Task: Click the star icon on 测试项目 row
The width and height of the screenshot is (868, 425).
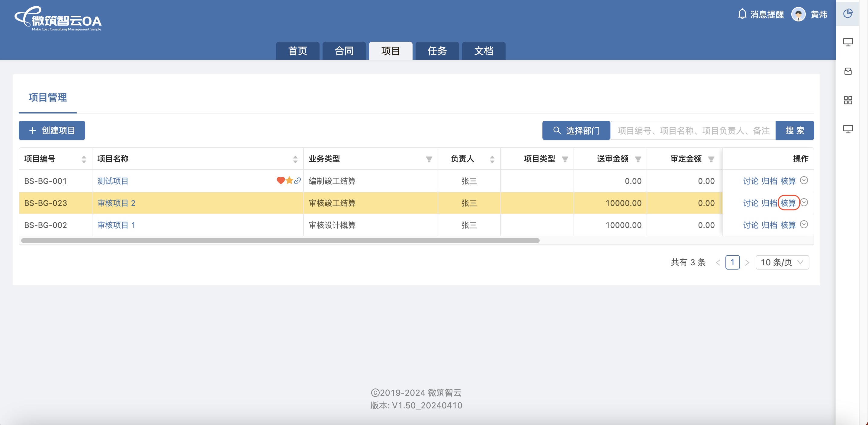Action: point(289,181)
